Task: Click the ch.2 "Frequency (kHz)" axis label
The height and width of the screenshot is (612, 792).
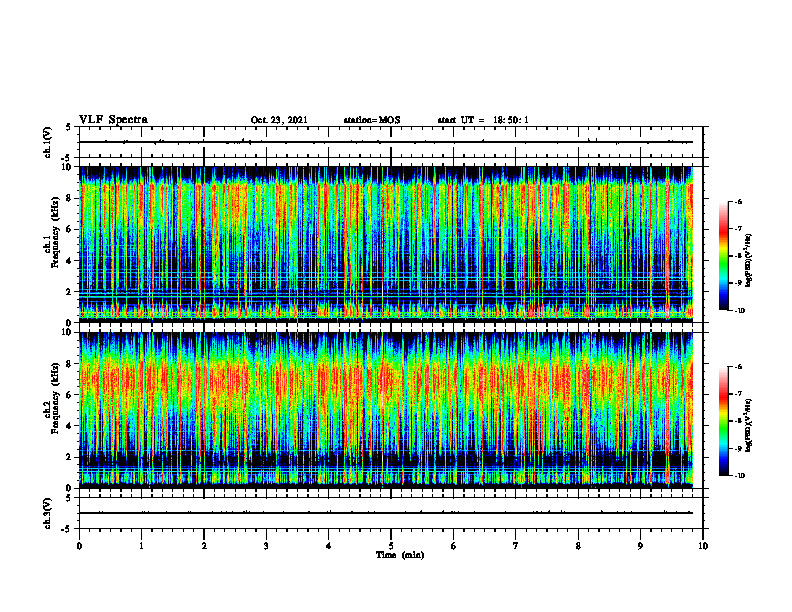Action: pyautogui.click(x=55, y=398)
